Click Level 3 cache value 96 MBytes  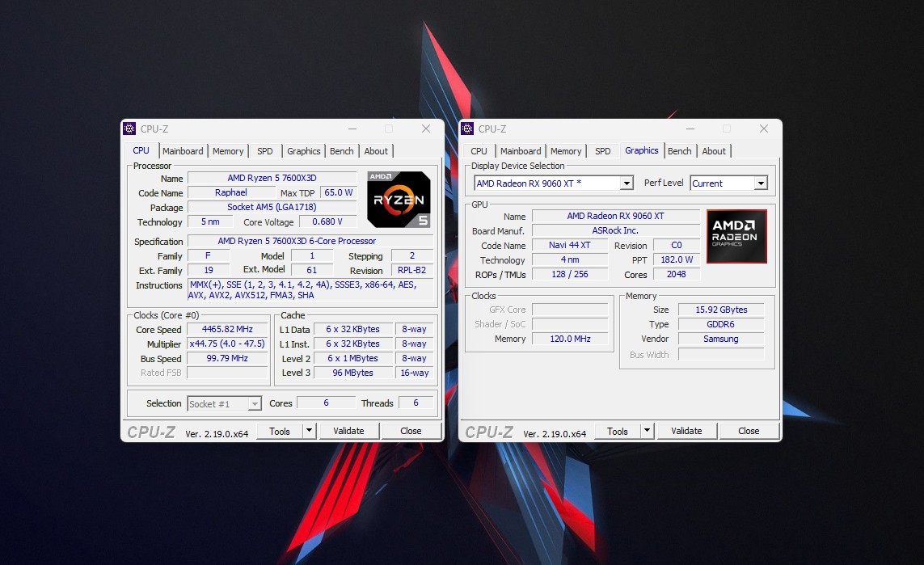click(353, 373)
